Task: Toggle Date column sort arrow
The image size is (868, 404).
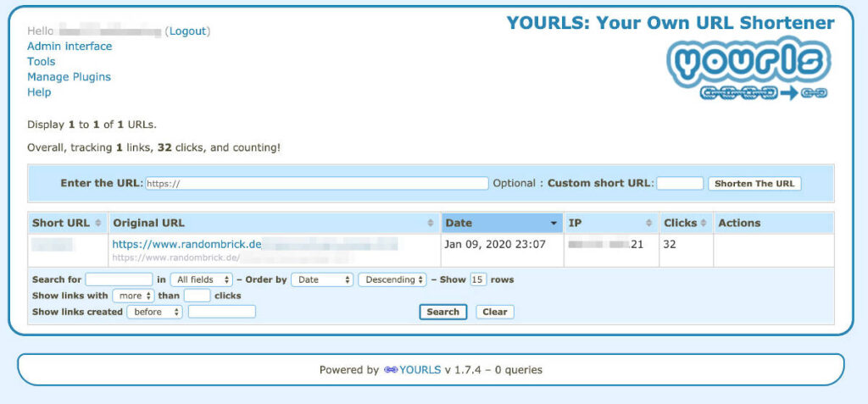Action: point(553,223)
